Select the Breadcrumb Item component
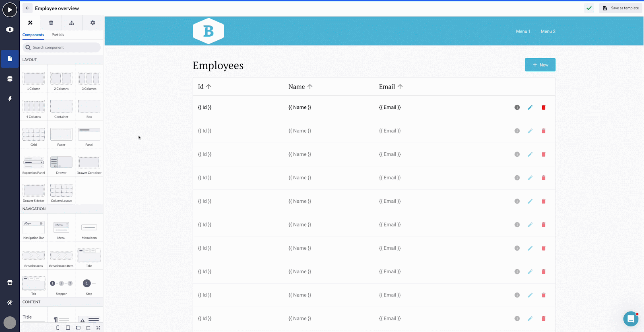The width and height of the screenshot is (644, 332). click(x=61, y=256)
